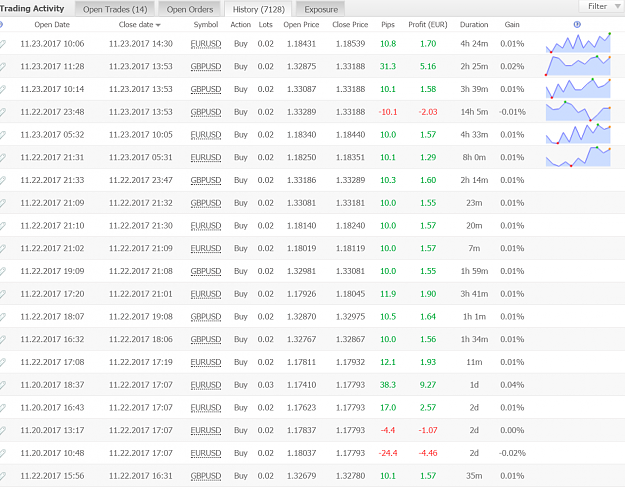Click the Pips column header
The width and height of the screenshot is (625, 489).
click(x=388, y=24)
